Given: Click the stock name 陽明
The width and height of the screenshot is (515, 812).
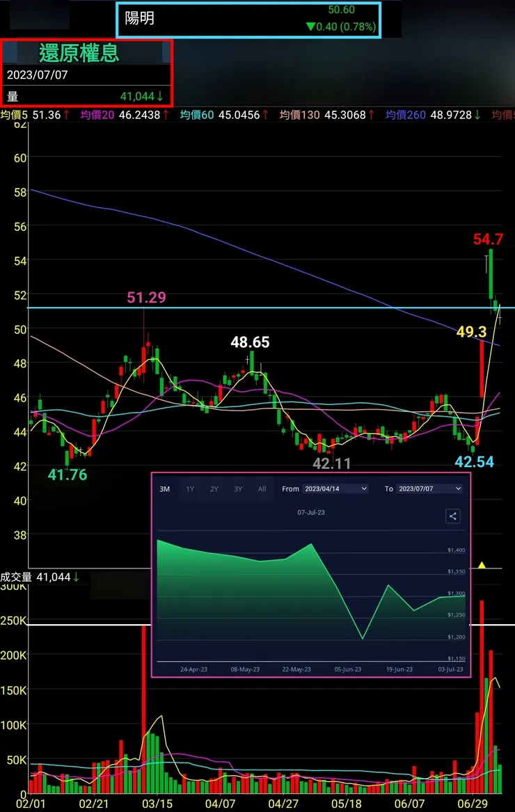Looking at the screenshot, I should tap(139, 19).
